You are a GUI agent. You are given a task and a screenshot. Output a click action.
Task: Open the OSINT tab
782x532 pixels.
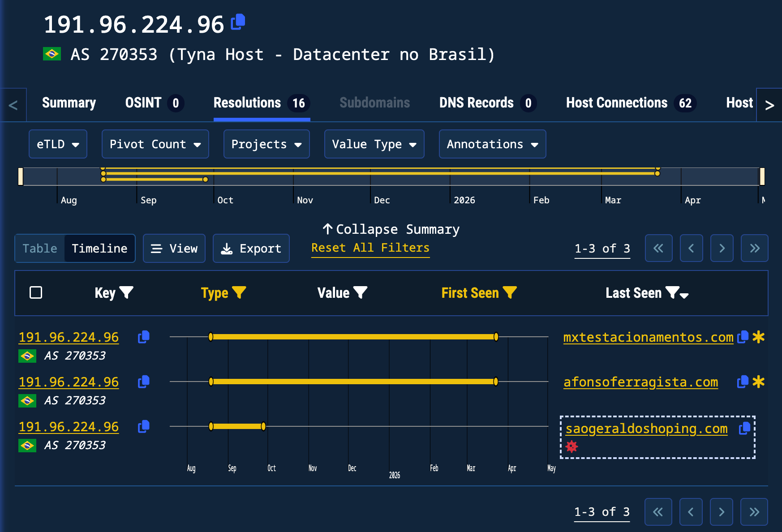pos(155,103)
